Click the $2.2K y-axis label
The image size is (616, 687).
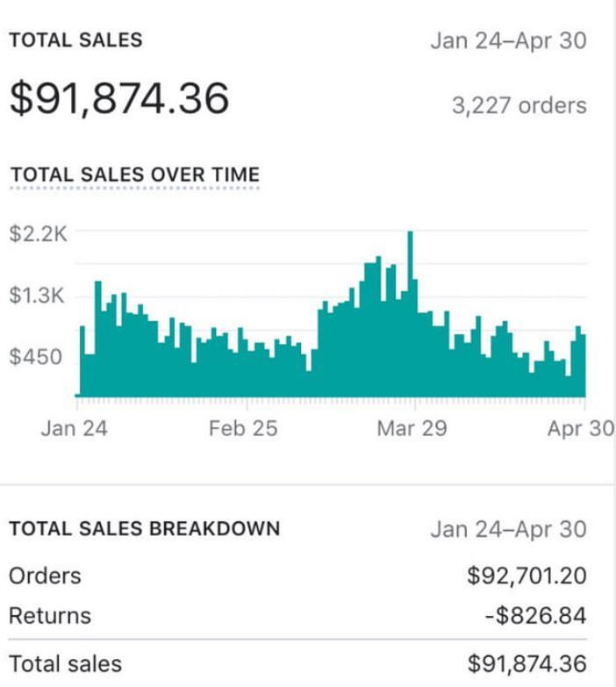click(x=38, y=233)
